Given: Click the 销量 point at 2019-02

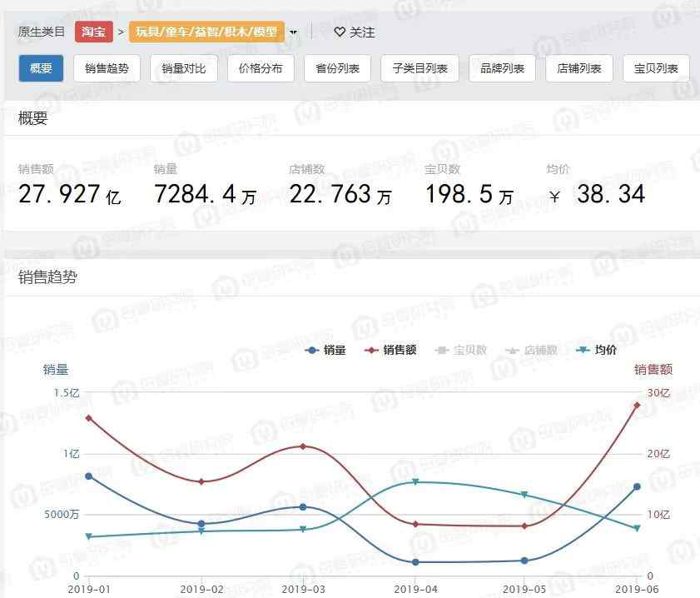Looking at the screenshot, I should pos(201,523).
